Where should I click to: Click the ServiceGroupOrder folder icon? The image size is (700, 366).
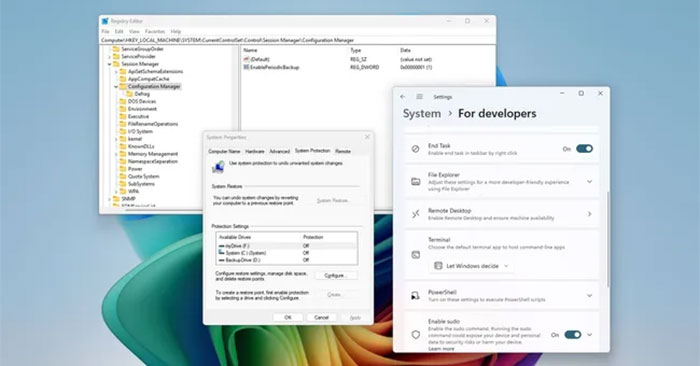[x=116, y=49]
